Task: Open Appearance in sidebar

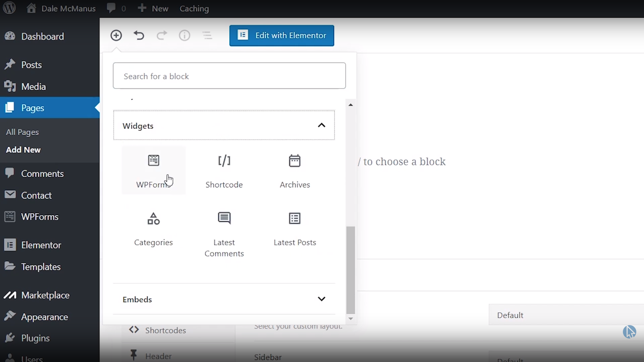Action: click(x=50, y=317)
